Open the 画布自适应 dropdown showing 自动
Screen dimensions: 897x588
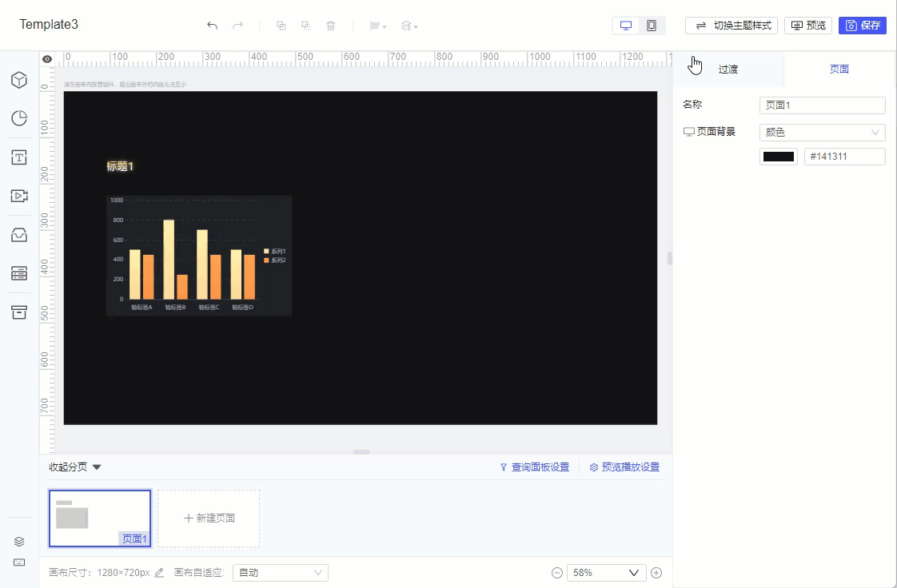280,572
